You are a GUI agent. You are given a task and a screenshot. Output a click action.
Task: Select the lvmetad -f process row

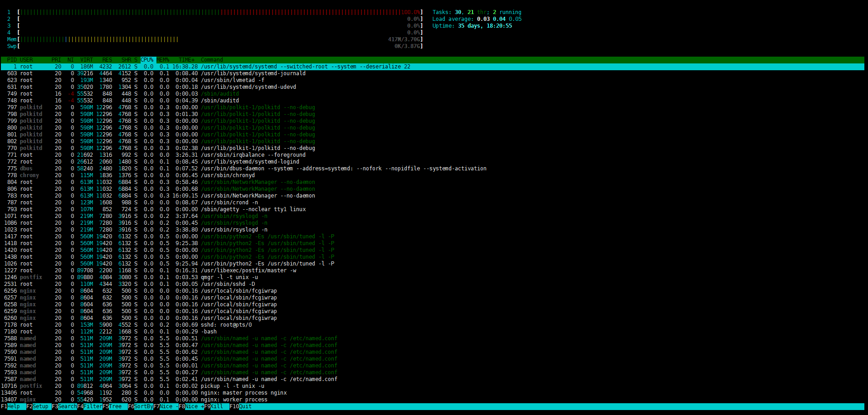tap(433, 80)
